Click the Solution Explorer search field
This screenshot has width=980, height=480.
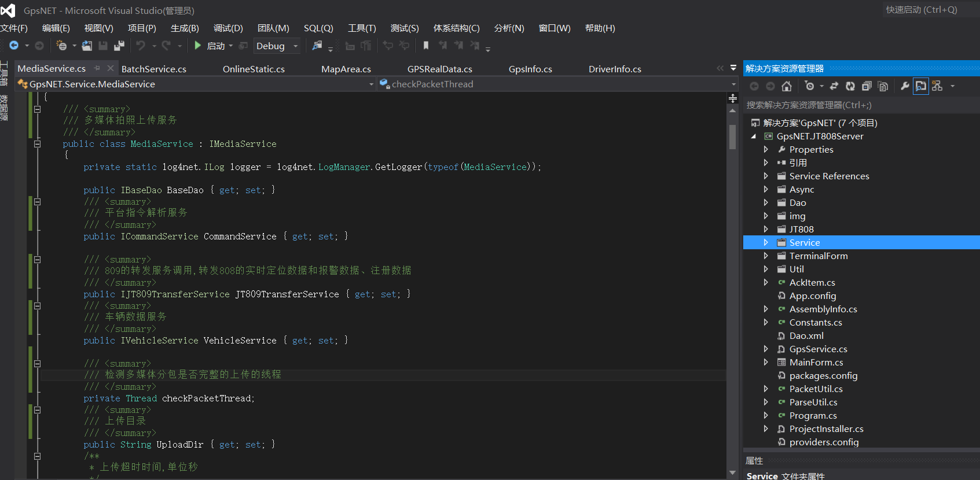click(860, 105)
